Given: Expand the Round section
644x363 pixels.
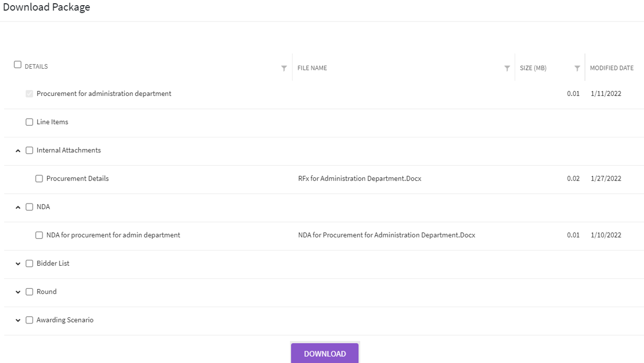Looking at the screenshot, I should click(x=18, y=292).
